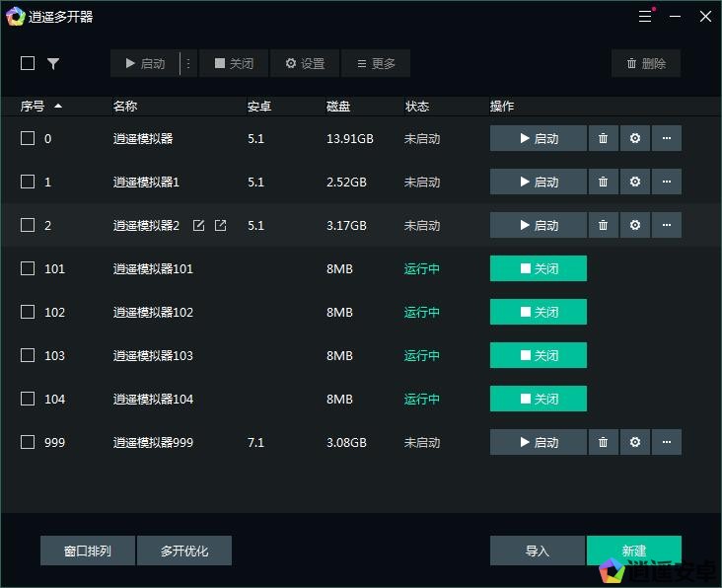Click the green 新建 button
The image size is (722, 588).
[634, 551]
